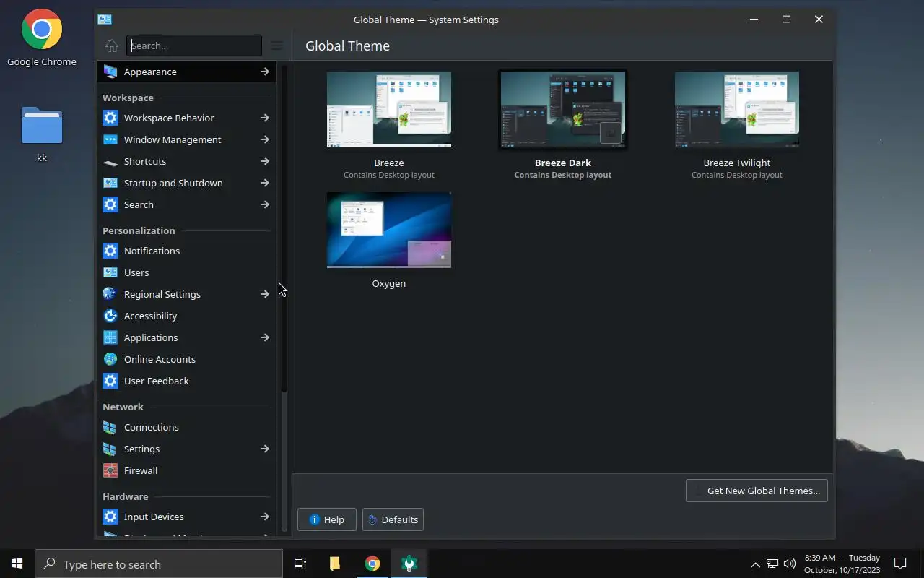Viewport: 924px width, 578px height.
Task: Click the Notifications gear icon
Action: click(x=110, y=251)
